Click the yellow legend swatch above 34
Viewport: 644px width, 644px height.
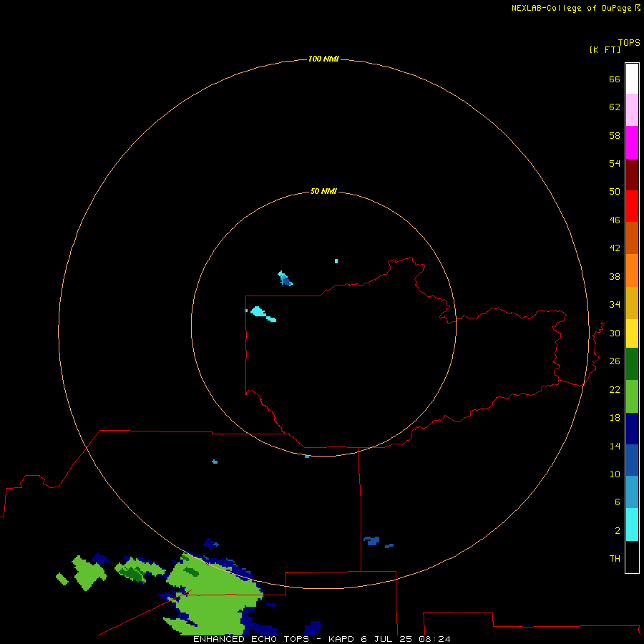(632, 333)
